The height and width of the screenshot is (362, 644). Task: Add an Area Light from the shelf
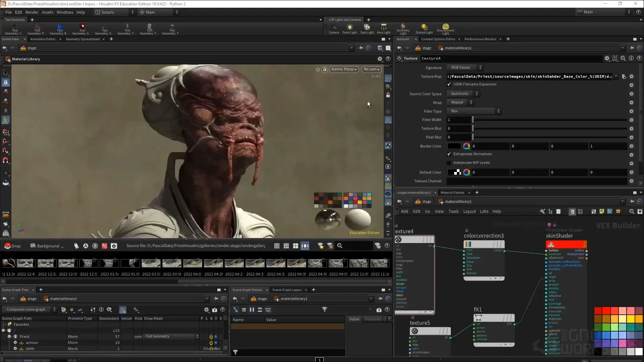pos(383,29)
